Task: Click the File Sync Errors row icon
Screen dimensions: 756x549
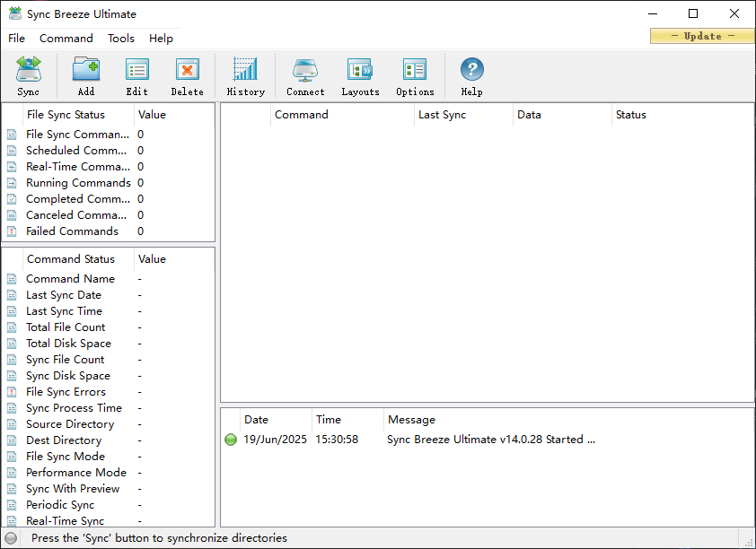Action: [x=12, y=392]
